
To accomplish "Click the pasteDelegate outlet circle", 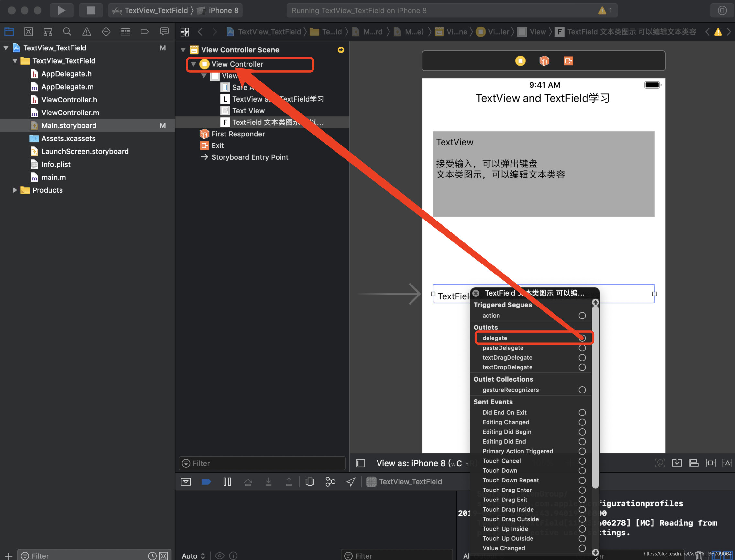I will pos(582,348).
